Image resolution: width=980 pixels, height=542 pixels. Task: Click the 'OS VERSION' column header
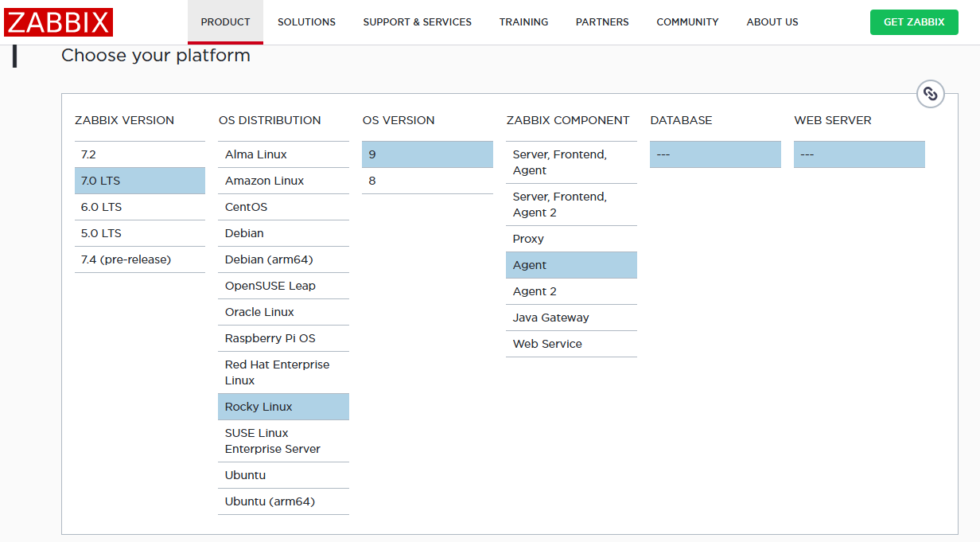coord(399,120)
